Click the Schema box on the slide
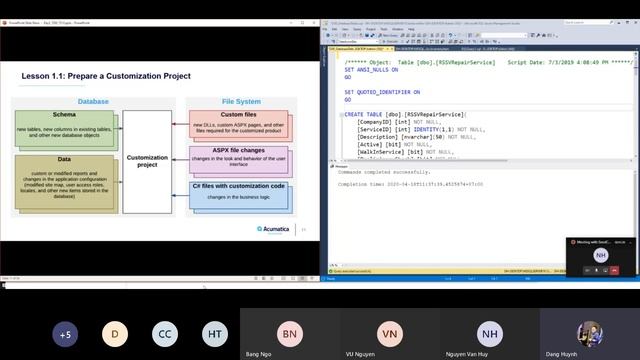 click(64, 128)
